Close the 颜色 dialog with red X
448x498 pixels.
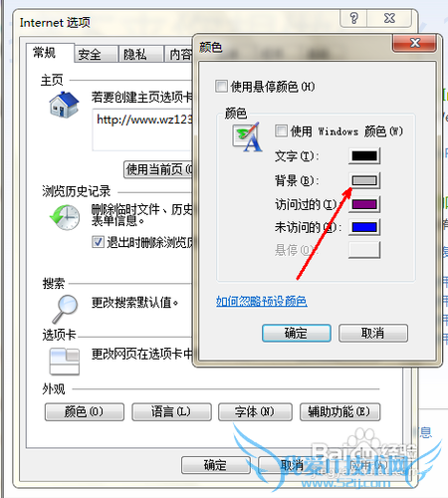tap(415, 43)
